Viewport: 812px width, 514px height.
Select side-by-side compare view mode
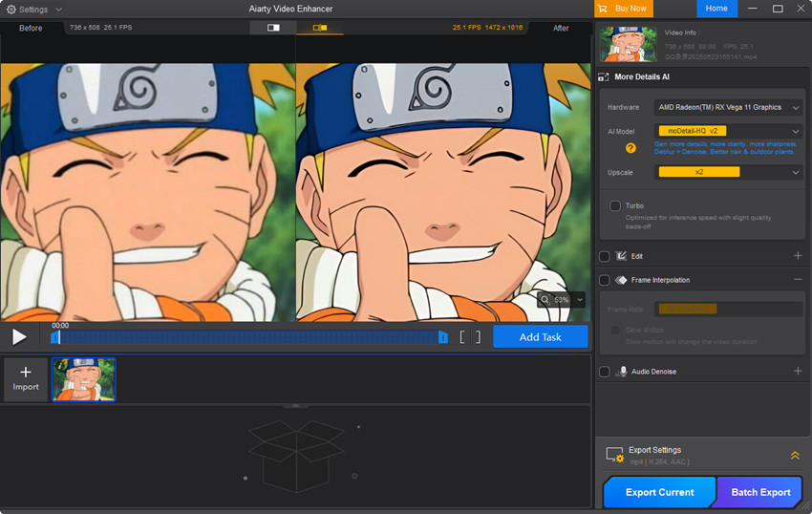320,28
